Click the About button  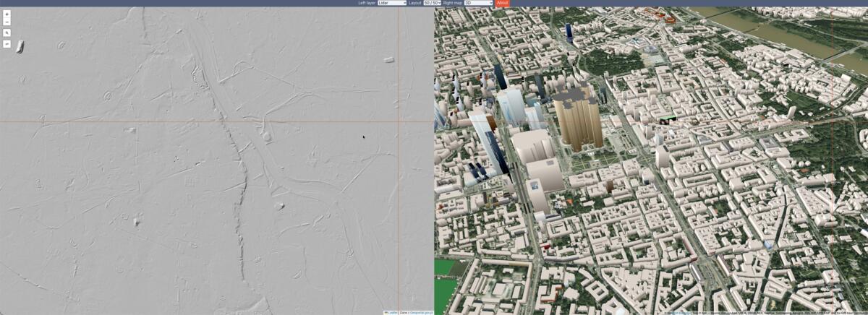pyautogui.click(x=502, y=3)
